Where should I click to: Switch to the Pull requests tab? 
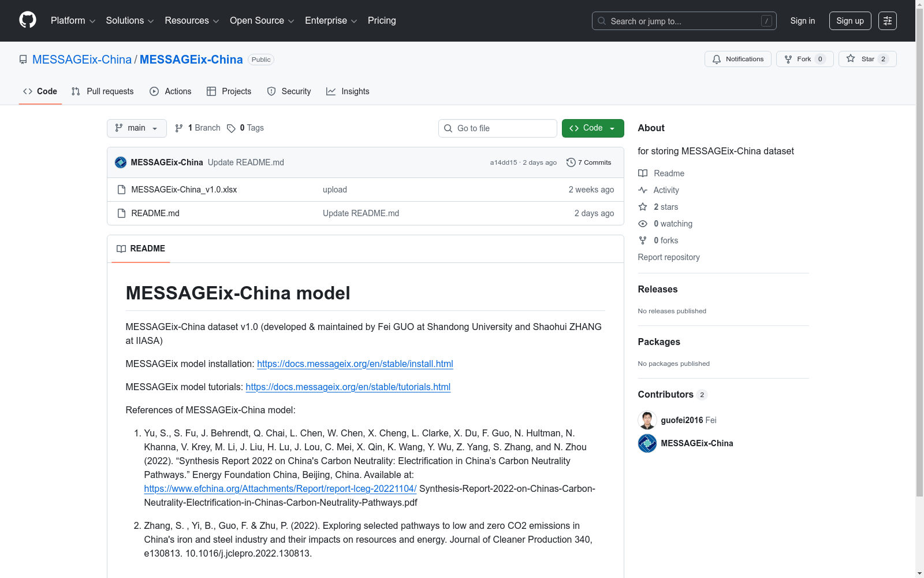(102, 91)
